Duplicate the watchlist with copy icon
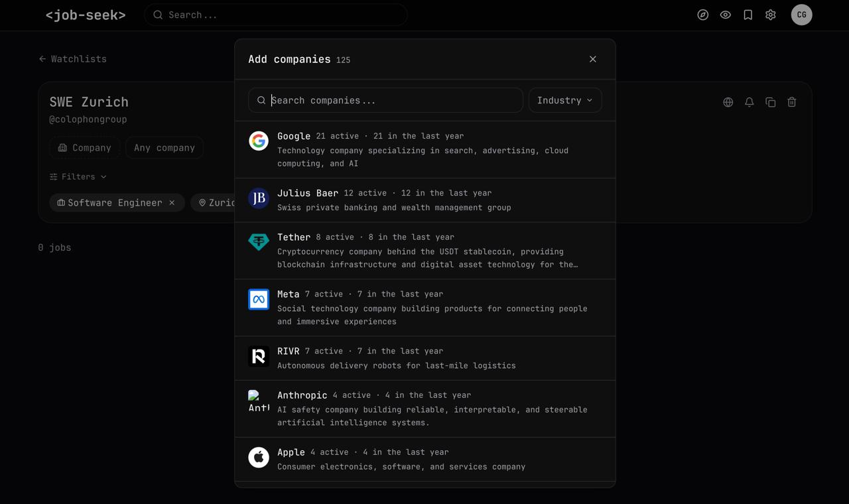 coord(771,102)
